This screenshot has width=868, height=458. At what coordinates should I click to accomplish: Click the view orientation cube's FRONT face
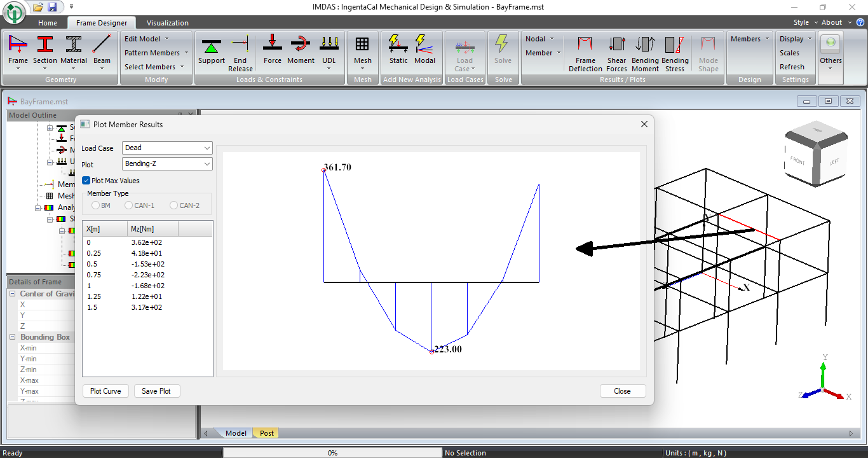pyautogui.click(x=797, y=160)
